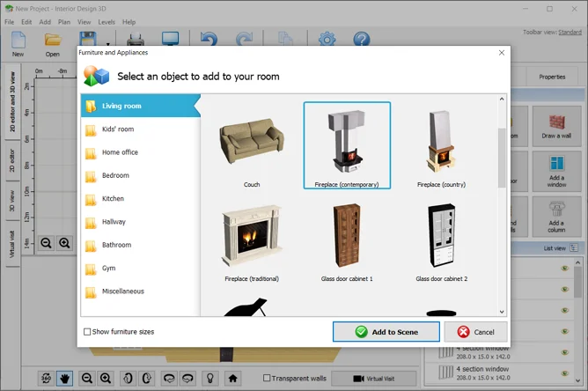588x391 pixels.
Task: Click the Add to Scene button
Action: point(386,332)
